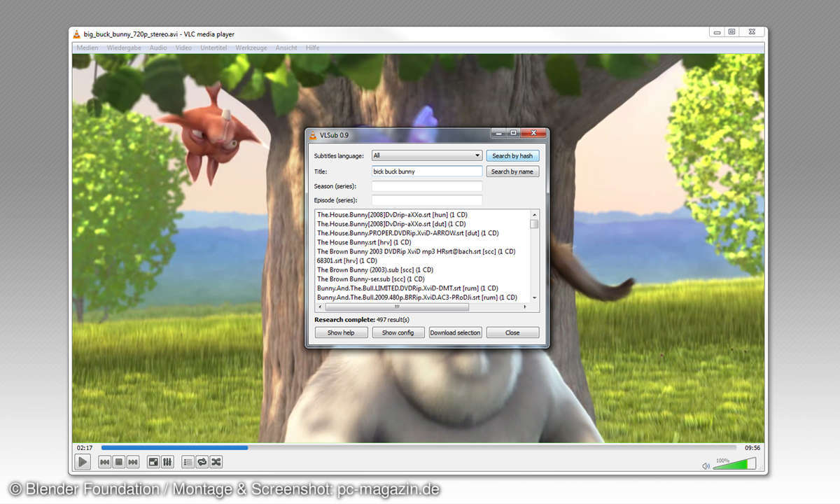The width and height of the screenshot is (840, 504).
Task: Open the Ansicht menu
Action: pos(286,48)
